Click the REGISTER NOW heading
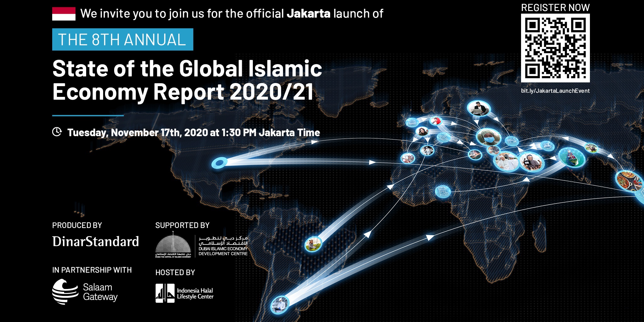 point(555,8)
